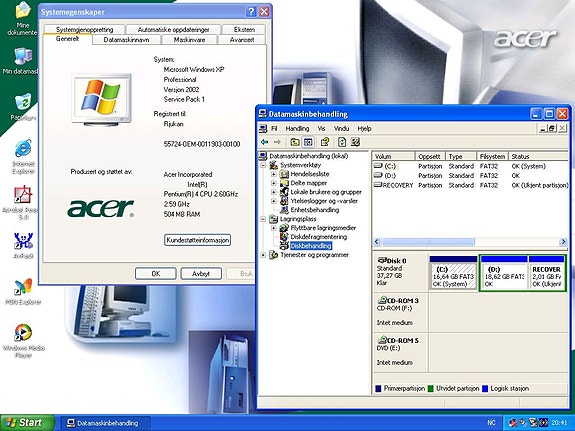The image size is (575, 431).
Task: Switch to the Avansert tab
Action: click(x=242, y=40)
